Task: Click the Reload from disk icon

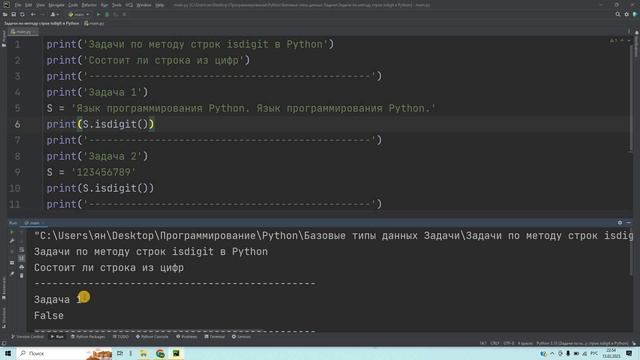Action: tap(22, 14)
